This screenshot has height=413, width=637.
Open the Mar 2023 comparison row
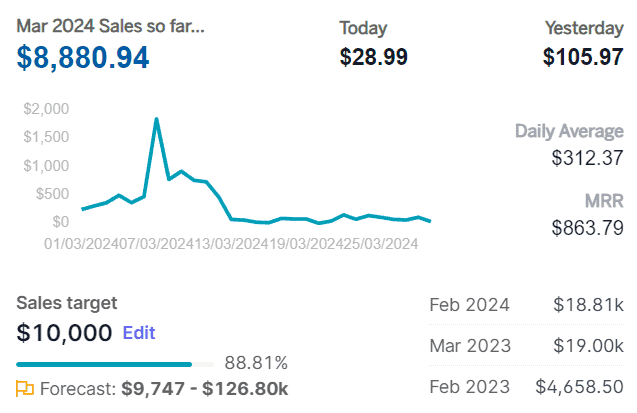526,345
